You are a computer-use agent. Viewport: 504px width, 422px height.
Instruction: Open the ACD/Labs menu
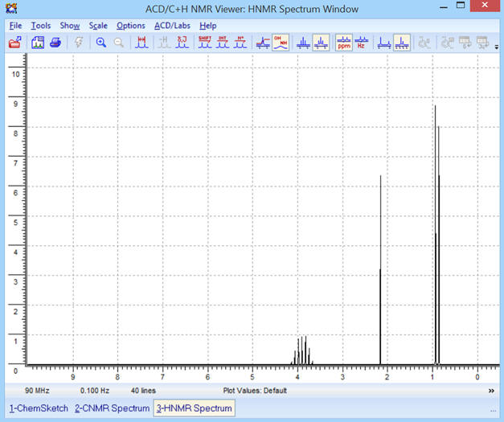tap(172, 26)
